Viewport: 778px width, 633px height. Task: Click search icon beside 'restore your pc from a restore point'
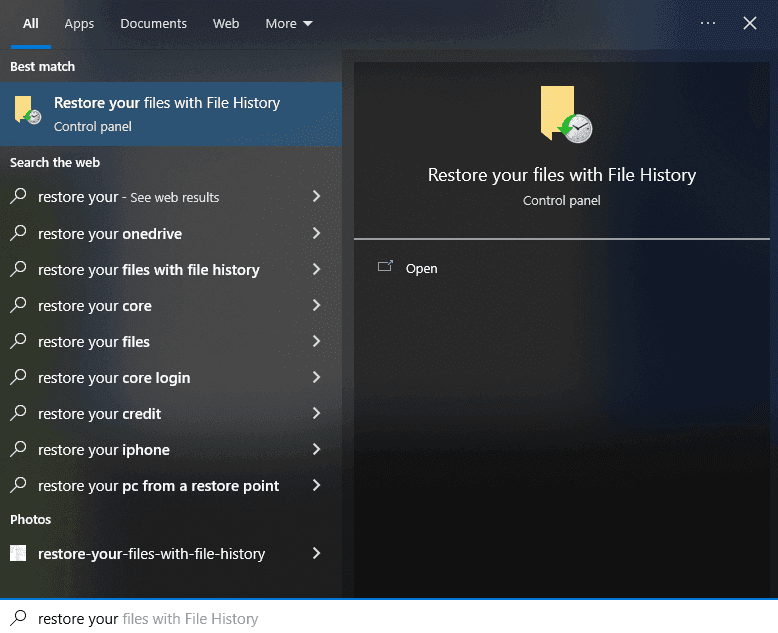[18, 485]
